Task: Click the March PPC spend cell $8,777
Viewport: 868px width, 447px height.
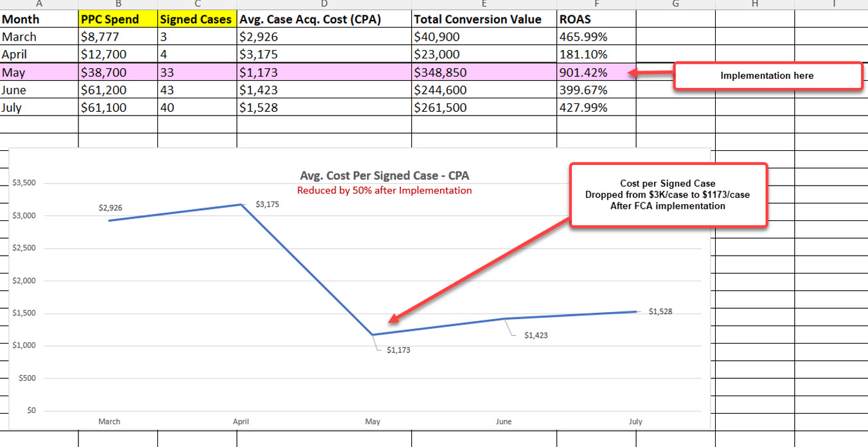Action: (x=118, y=37)
